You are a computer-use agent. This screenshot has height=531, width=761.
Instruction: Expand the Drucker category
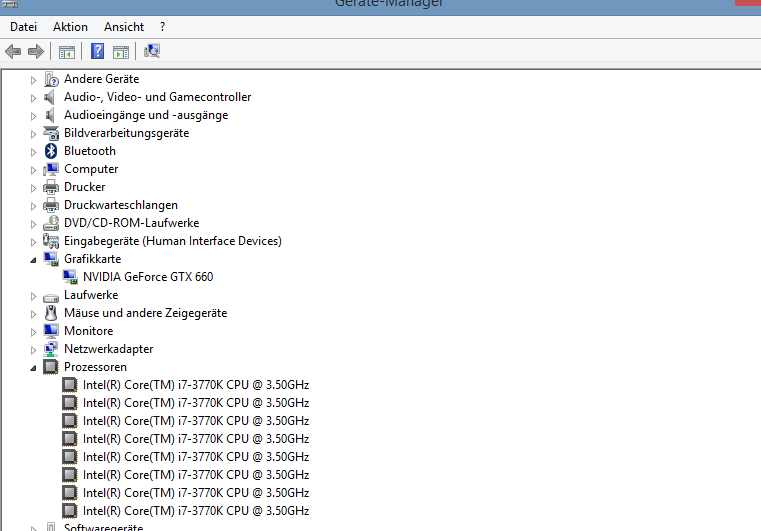pyautogui.click(x=33, y=188)
